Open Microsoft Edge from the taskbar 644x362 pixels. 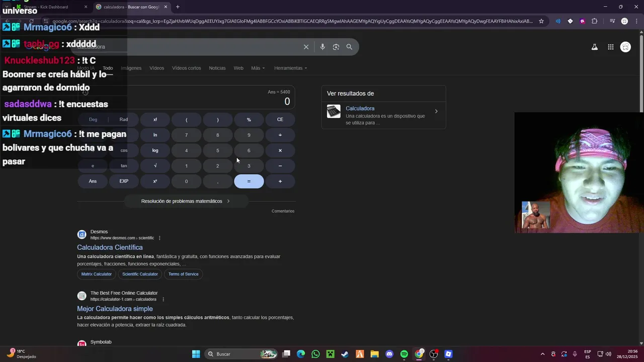[x=301, y=354]
